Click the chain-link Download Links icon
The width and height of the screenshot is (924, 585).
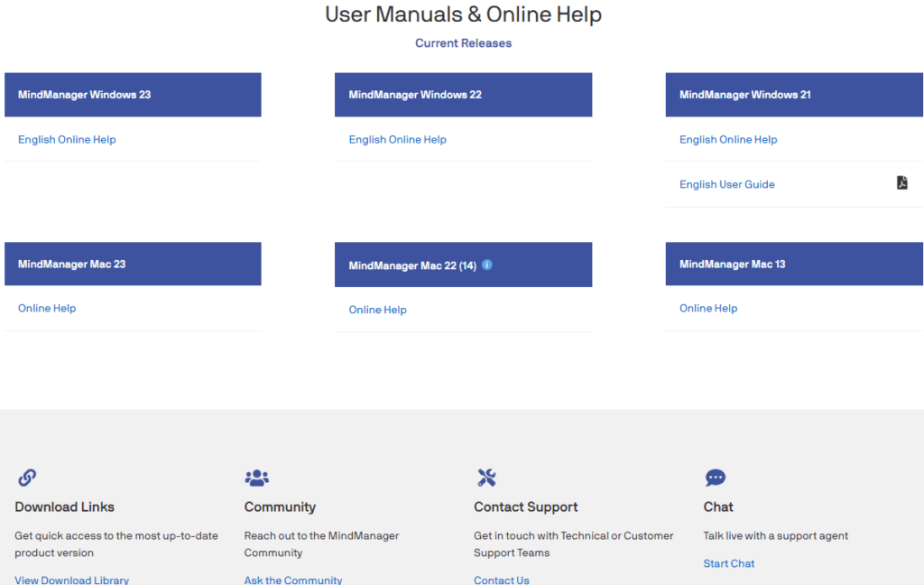point(27,477)
